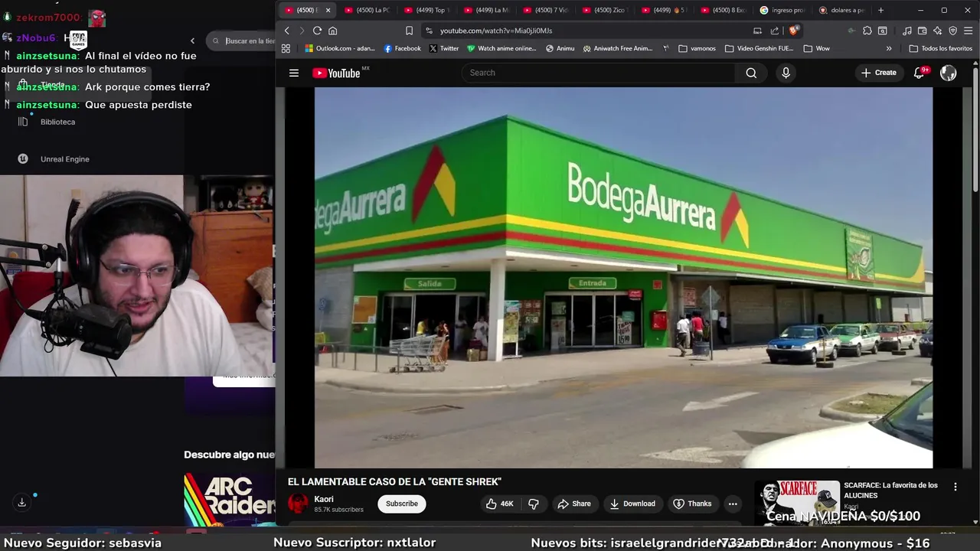Click the browser address bar URL

tap(496, 31)
